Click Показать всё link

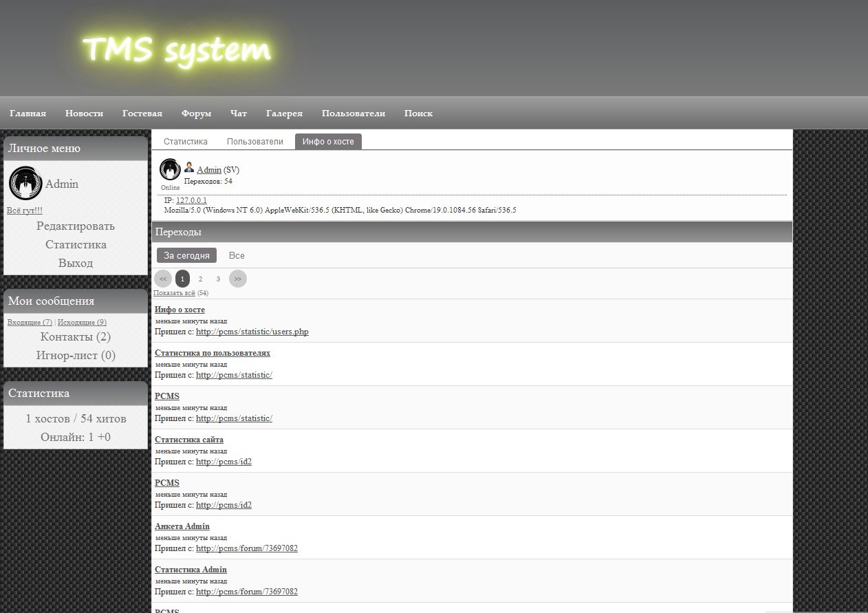(x=175, y=293)
